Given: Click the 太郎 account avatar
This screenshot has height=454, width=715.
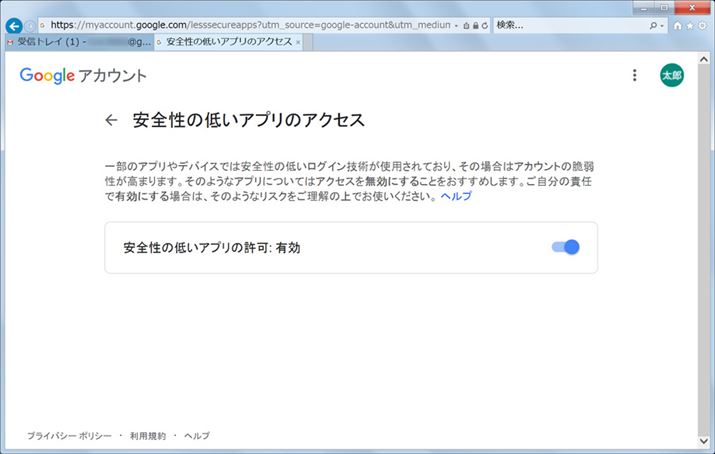Looking at the screenshot, I should pos(672,75).
